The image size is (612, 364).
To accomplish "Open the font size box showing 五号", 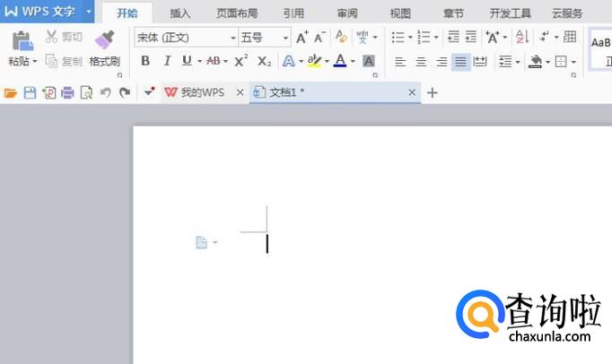I will point(265,38).
